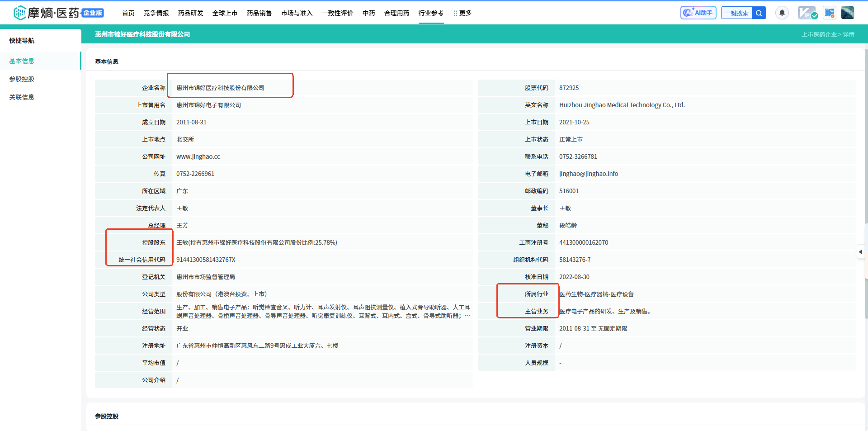This screenshot has width=868, height=431.
Task: Click organization code 58143276-7
Action: [x=575, y=260]
